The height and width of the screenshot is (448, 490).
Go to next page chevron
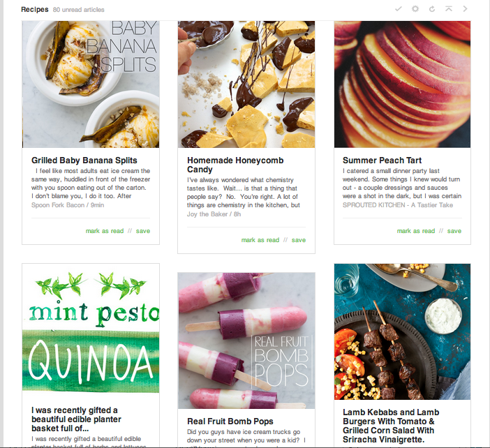pyautogui.click(x=465, y=9)
